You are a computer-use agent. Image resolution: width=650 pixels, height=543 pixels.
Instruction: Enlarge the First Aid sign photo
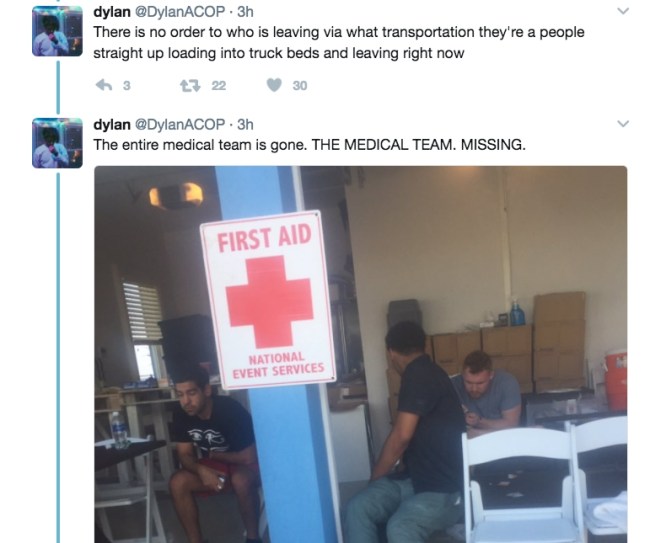[361, 354]
